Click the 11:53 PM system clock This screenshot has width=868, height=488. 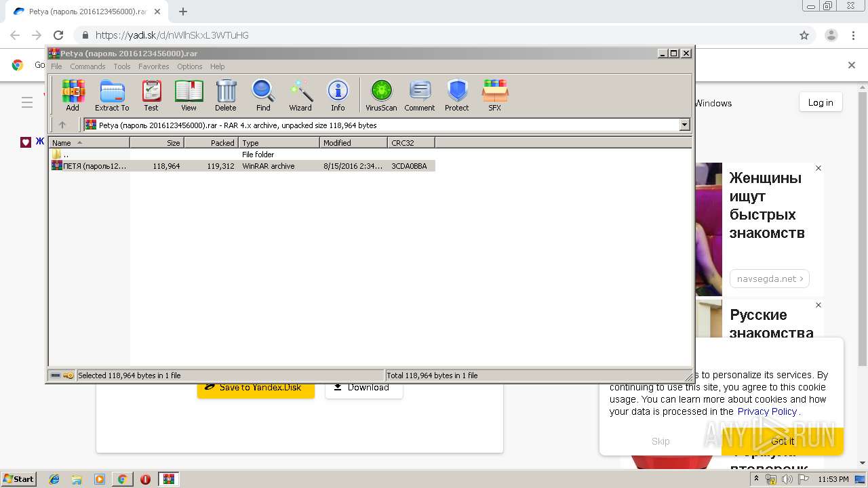pos(833,479)
